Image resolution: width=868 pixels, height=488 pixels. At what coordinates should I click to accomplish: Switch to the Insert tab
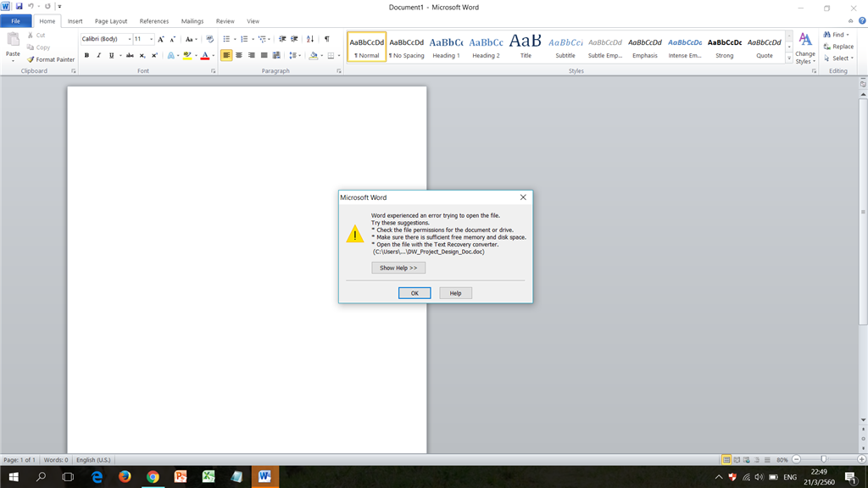pos(75,21)
